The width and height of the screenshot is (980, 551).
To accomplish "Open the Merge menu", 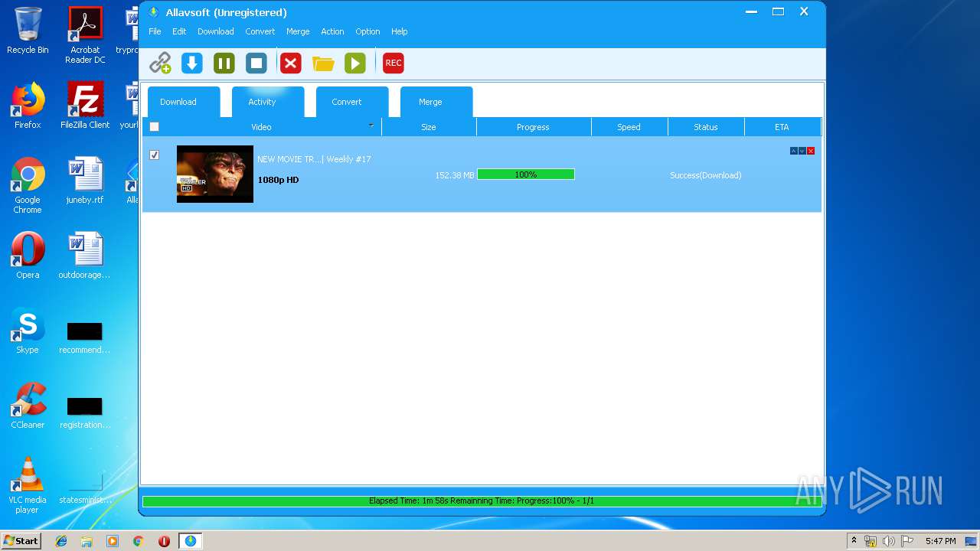I will tap(298, 31).
